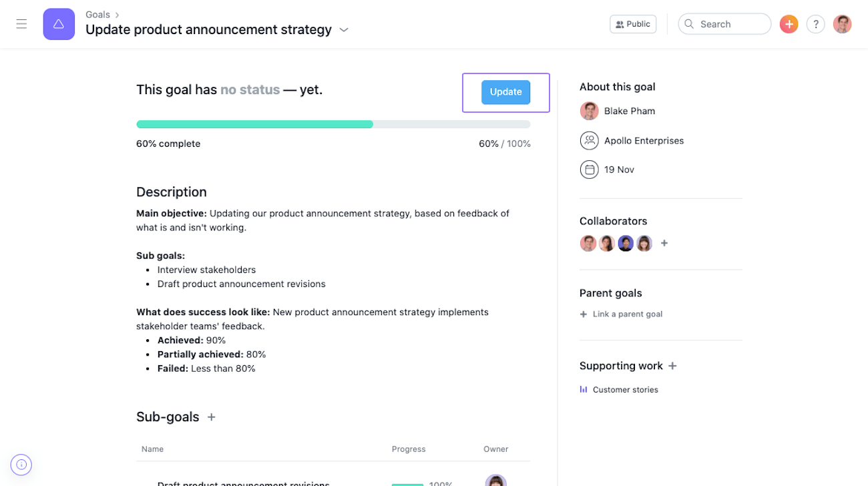Image resolution: width=868 pixels, height=486 pixels.
Task: Expand the goal title dropdown chevron
Action: (x=344, y=30)
